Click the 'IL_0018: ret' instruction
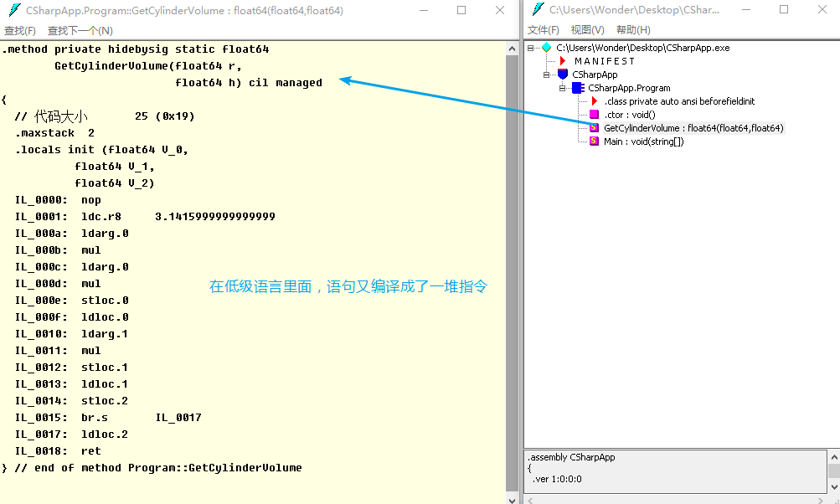This screenshot has height=504, width=840. (x=58, y=451)
